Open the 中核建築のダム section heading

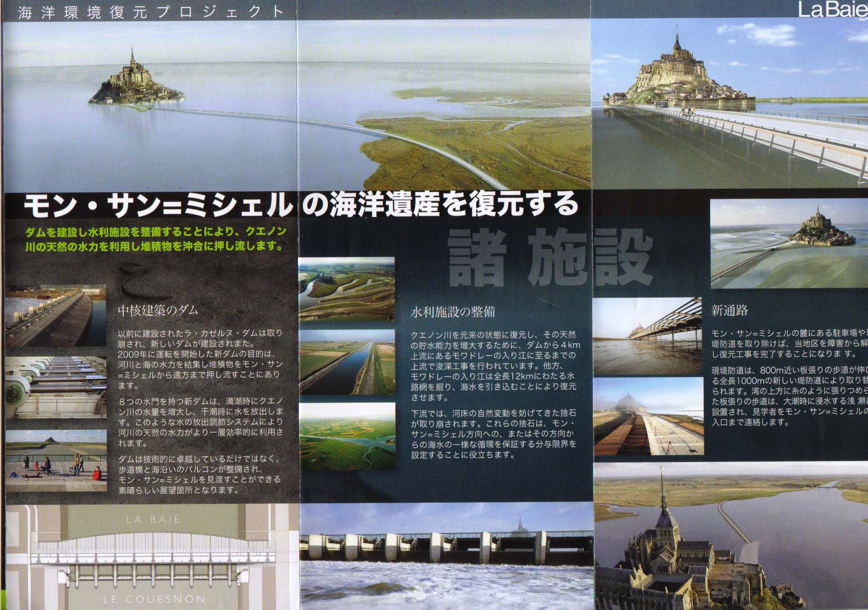(157, 310)
